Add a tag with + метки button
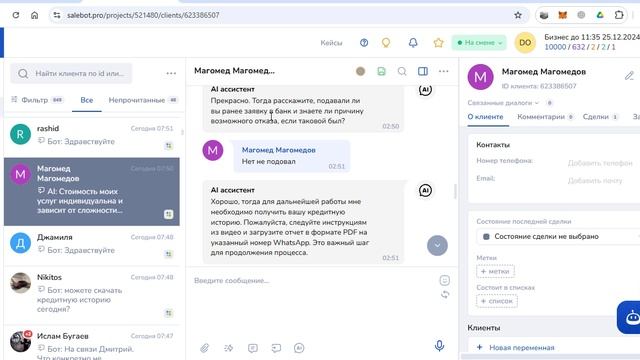The height and width of the screenshot is (360, 640). tap(495, 271)
